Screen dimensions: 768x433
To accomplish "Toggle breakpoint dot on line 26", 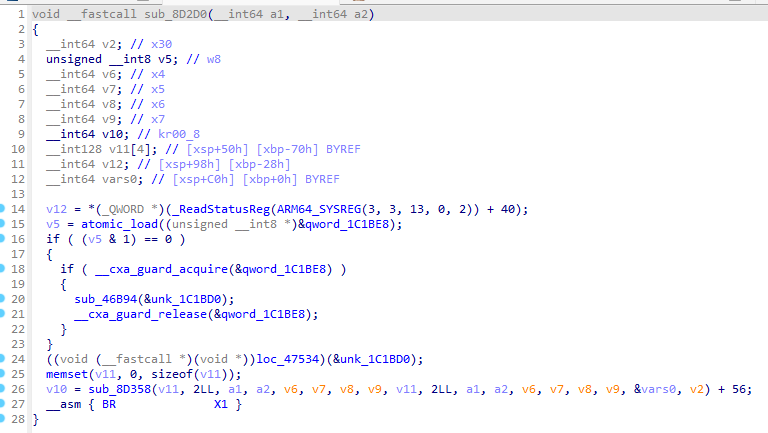I will tap(1, 388).
